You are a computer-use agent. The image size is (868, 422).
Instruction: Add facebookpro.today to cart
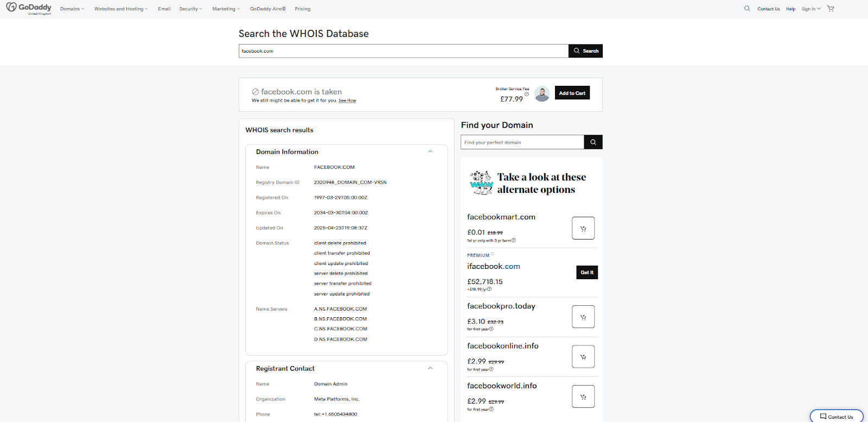(583, 317)
